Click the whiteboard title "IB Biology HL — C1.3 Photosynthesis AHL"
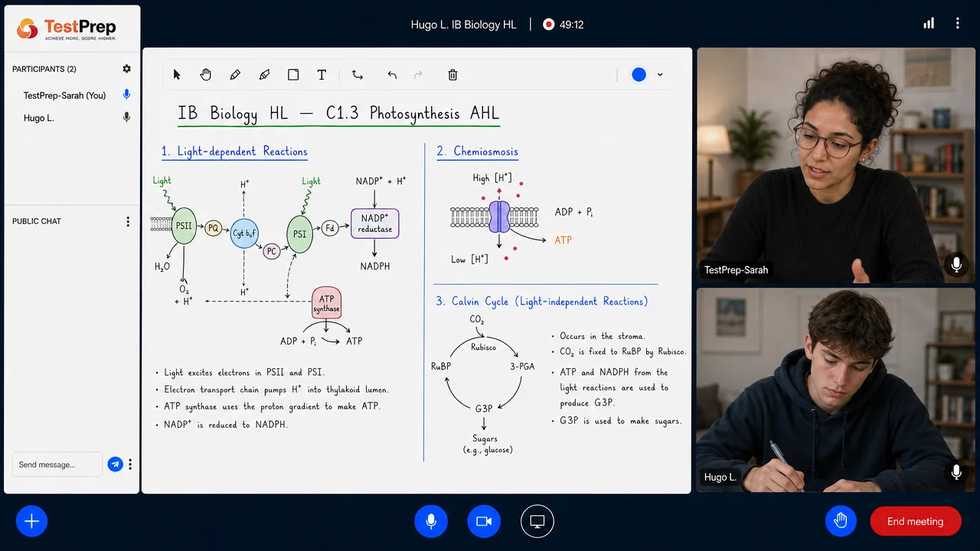Viewport: 980px width, 551px height. tap(338, 114)
